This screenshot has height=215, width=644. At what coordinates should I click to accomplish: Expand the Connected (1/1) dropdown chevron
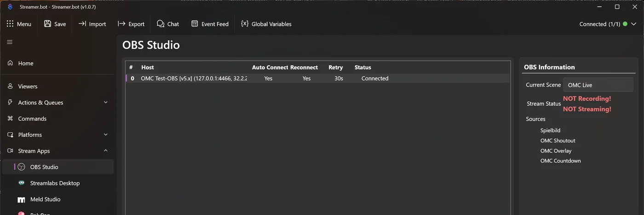(x=633, y=24)
